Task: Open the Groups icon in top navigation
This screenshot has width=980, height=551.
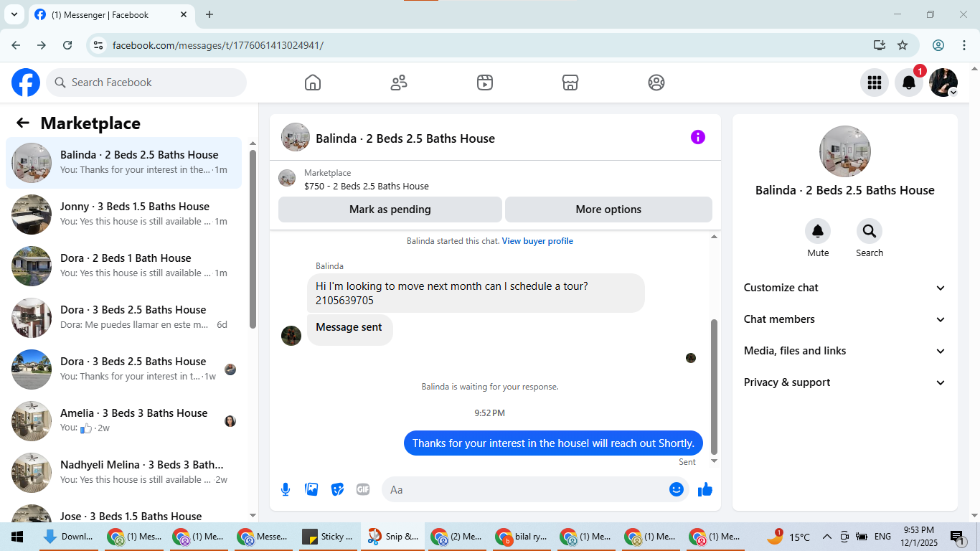Action: pos(656,83)
